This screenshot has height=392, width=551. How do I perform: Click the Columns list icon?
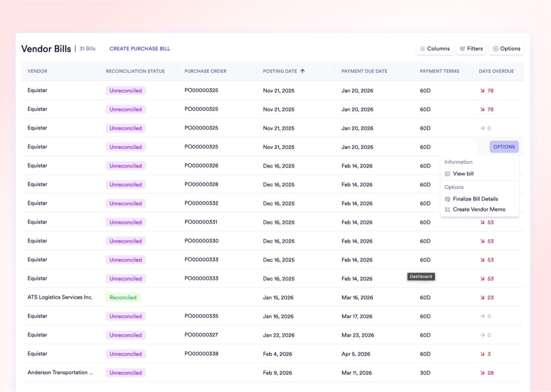coord(422,48)
